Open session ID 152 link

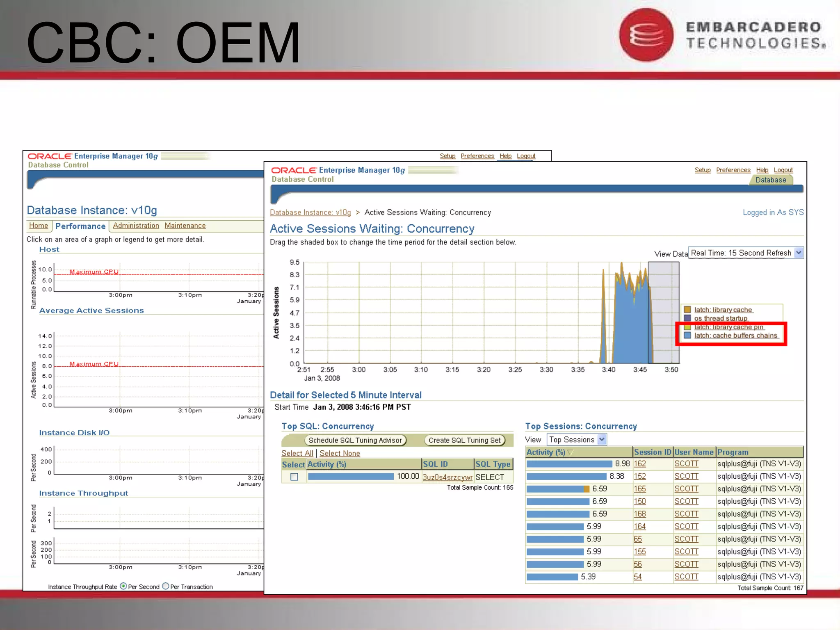click(x=640, y=476)
